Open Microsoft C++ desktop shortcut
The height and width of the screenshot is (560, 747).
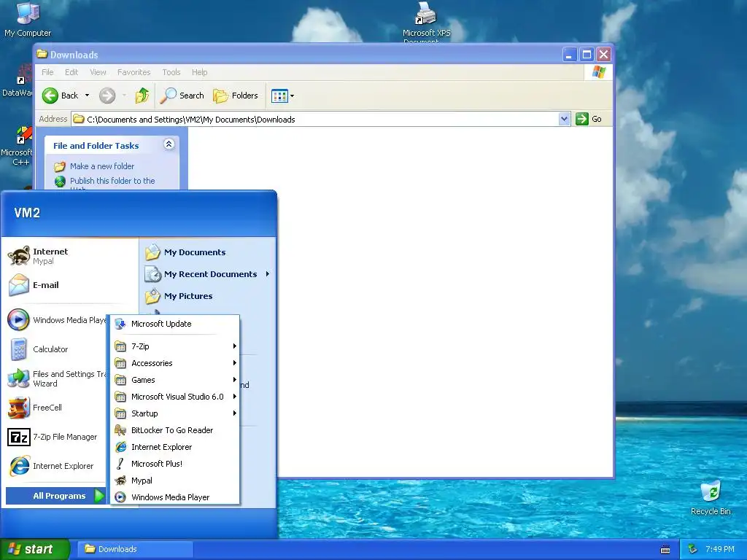point(17,146)
